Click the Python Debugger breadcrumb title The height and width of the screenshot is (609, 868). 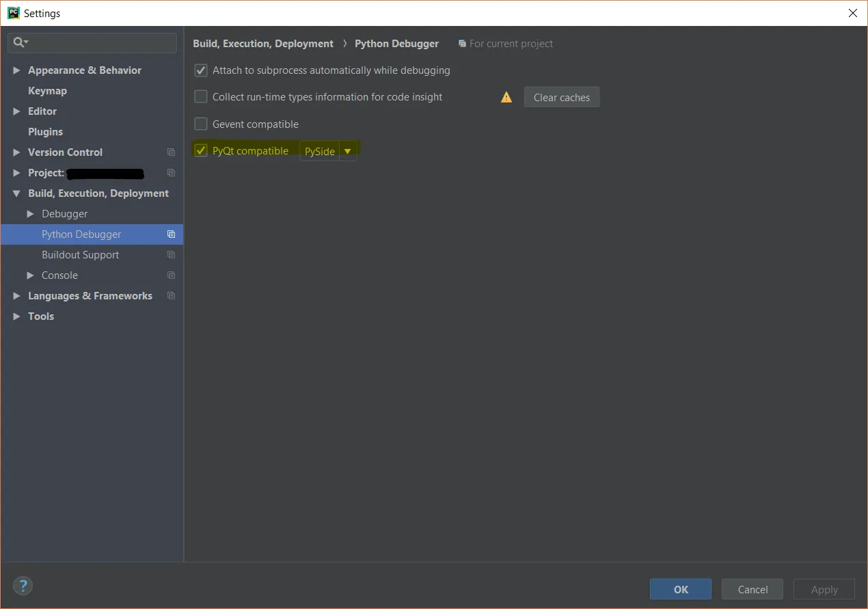pos(396,44)
